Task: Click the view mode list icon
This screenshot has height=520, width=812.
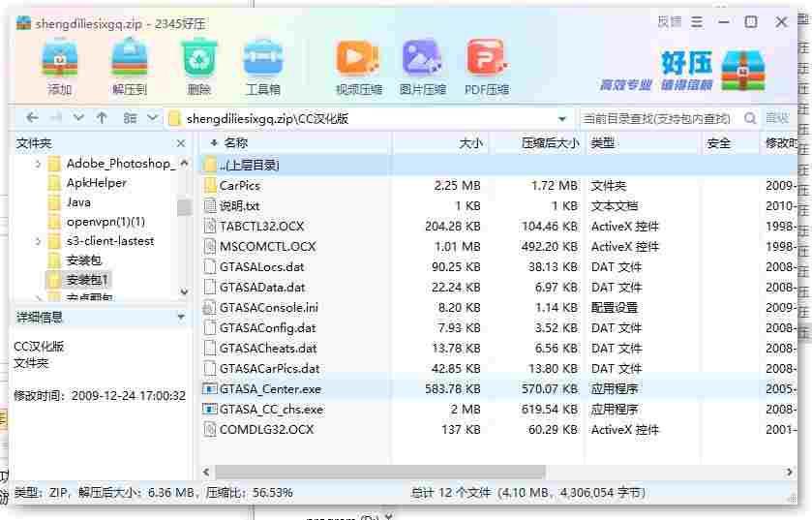Action: click(130, 118)
